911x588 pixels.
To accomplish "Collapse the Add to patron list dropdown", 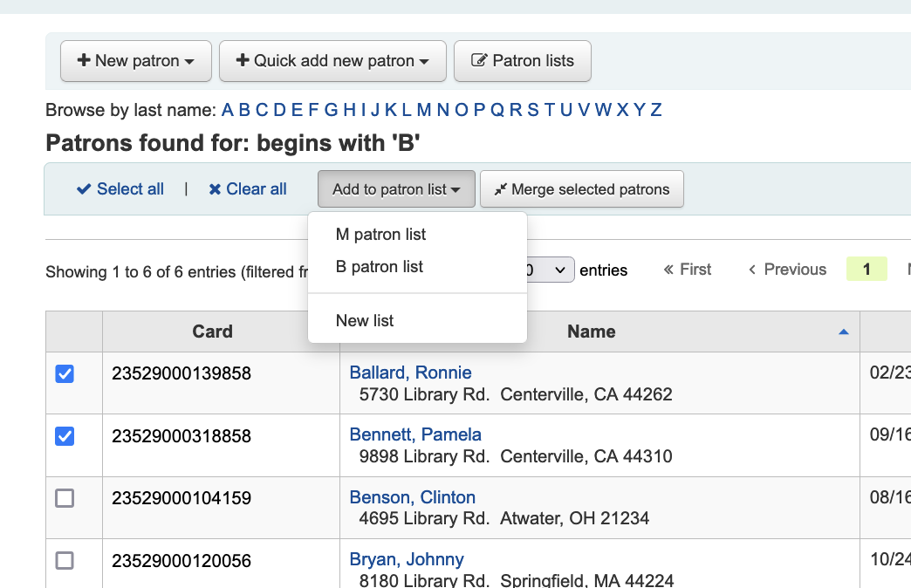I will [396, 189].
